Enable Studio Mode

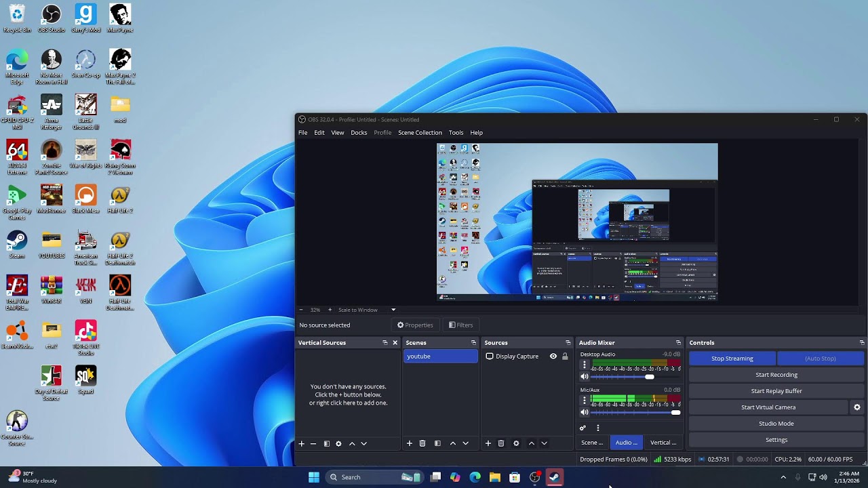776,424
